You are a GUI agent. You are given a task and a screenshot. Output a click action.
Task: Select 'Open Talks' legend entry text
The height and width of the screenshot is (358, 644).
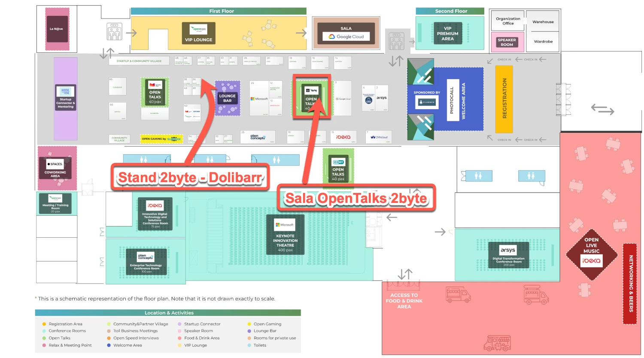[x=59, y=338]
